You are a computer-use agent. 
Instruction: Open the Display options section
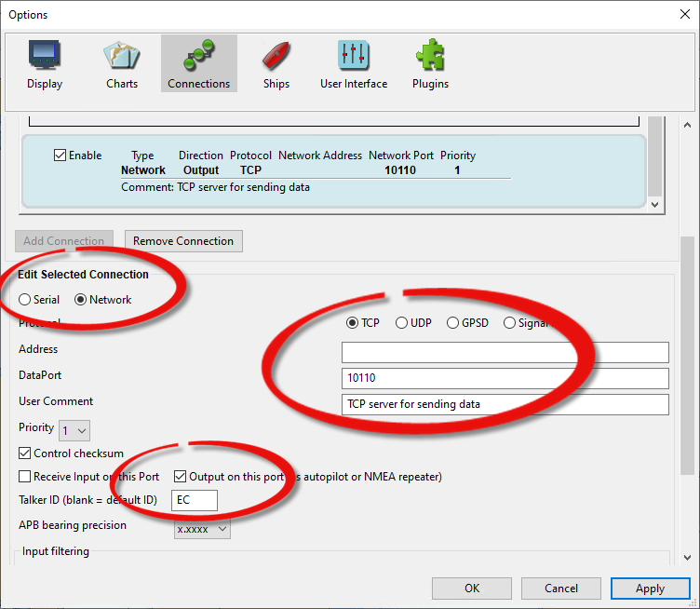tap(45, 65)
